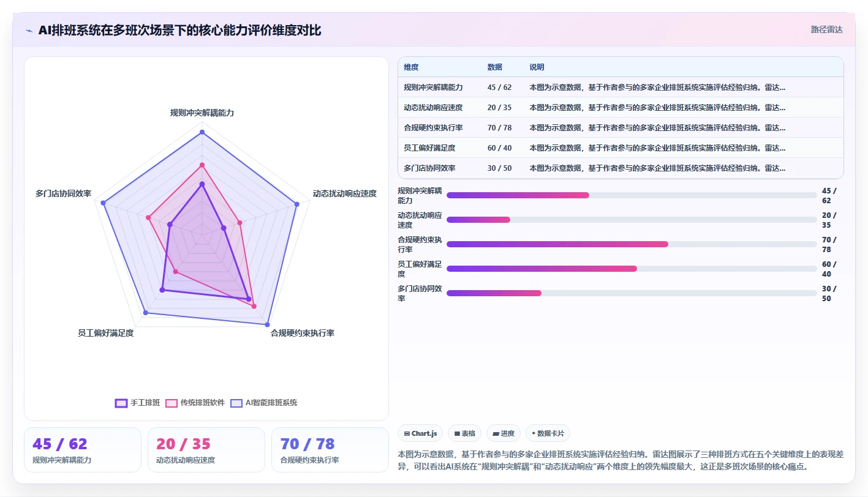868x497 pixels.
Task: Click the 45 / 62 label beside first progress bar
Action: coord(829,195)
